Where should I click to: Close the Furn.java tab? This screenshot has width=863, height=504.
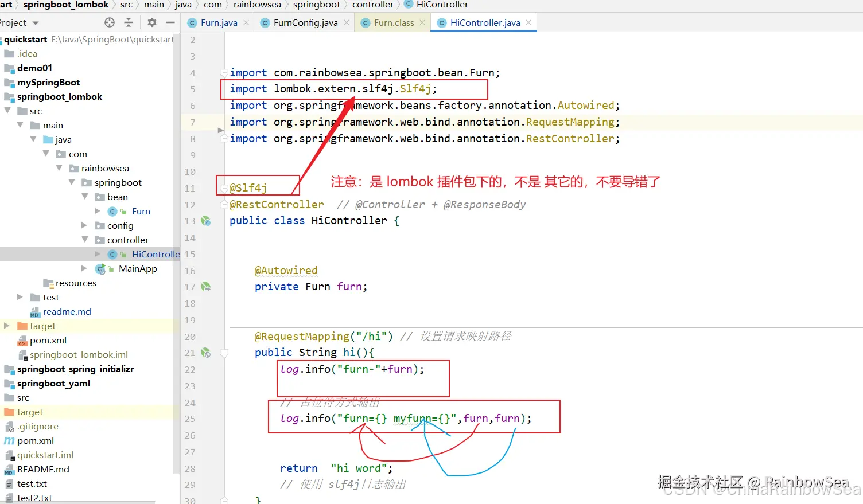point(246,22)
